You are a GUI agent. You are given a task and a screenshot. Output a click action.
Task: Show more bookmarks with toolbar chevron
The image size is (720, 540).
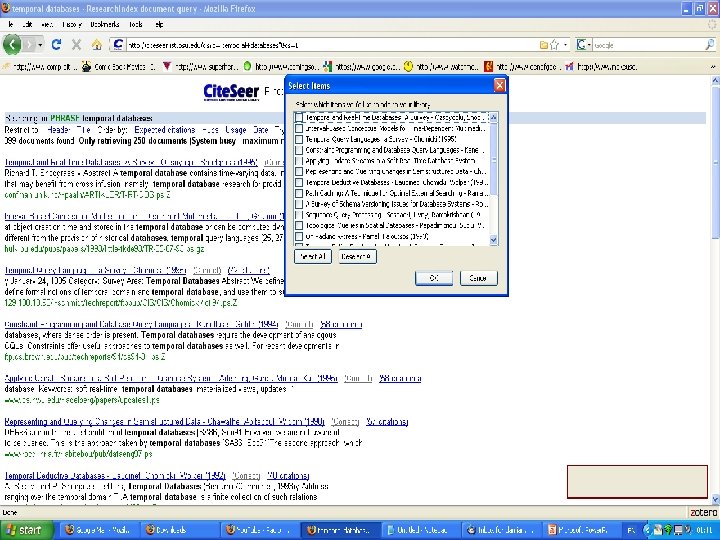713,67
